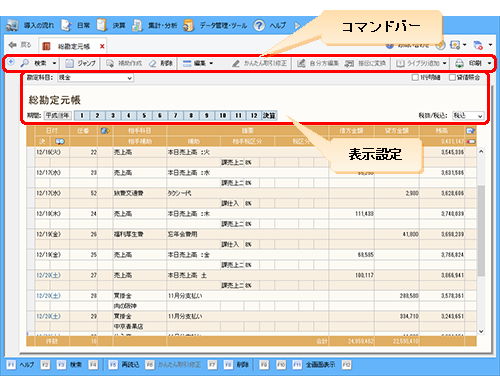Toggle the 貸借照合 checkbox
This screenshot has height=376, width=500.
point(452,77)
